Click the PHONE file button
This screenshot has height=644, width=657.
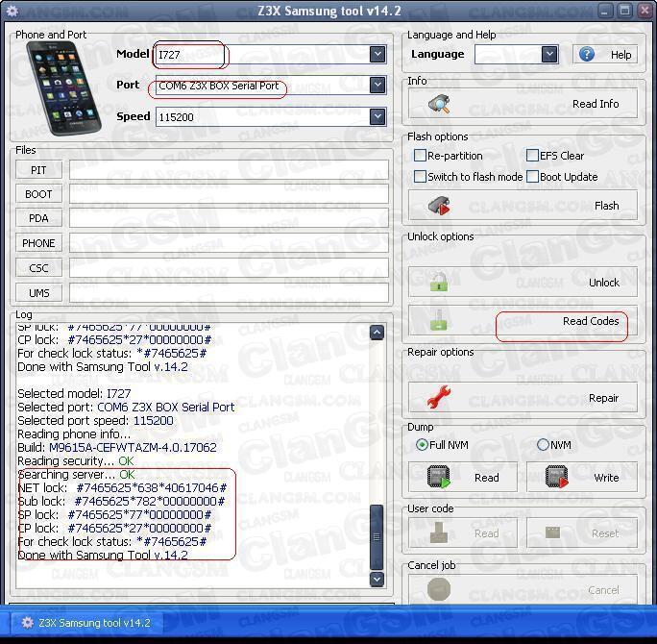click(x=38, y=243)
